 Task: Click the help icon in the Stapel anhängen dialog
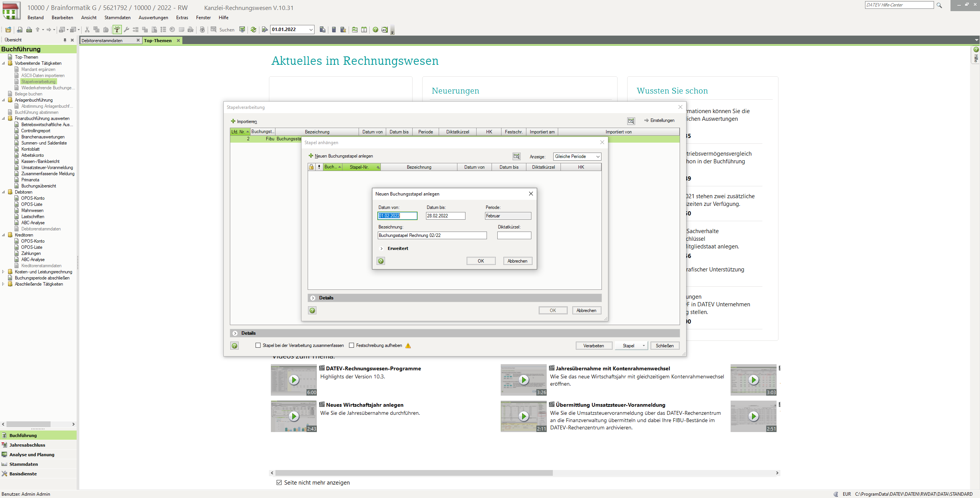[x=312, y=311]
